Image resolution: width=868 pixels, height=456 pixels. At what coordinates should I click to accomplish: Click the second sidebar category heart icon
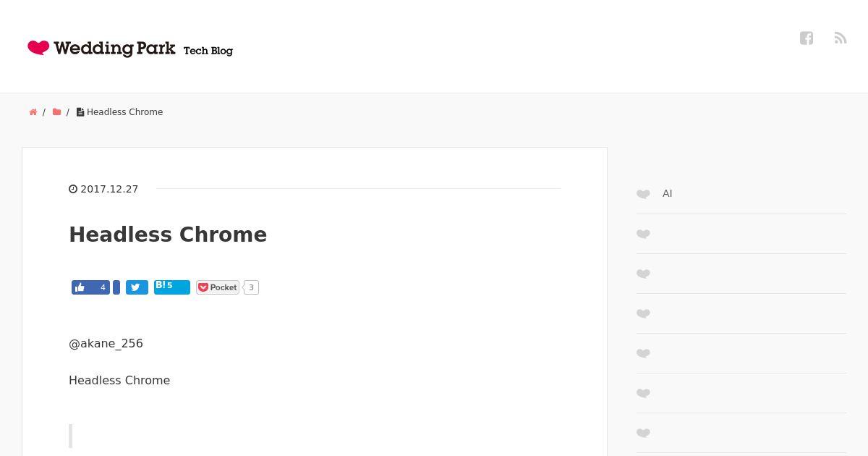(643, 234)
